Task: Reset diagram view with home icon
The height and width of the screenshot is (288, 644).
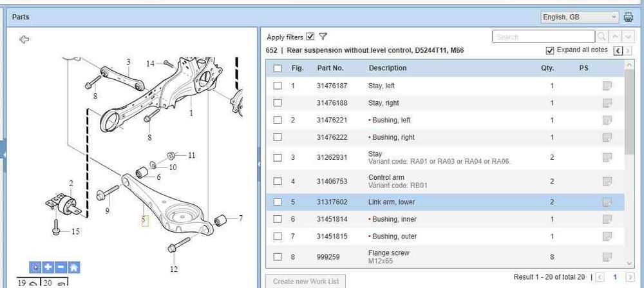Action: 73,267
